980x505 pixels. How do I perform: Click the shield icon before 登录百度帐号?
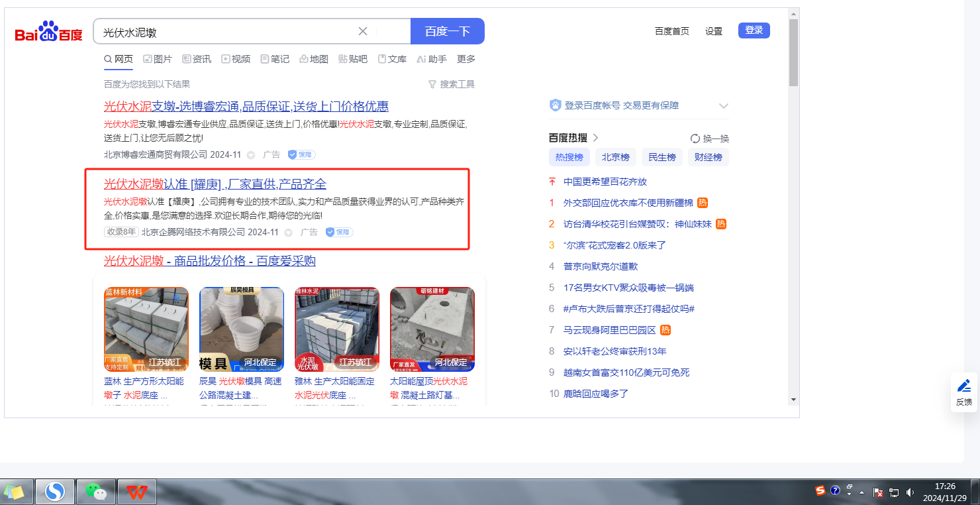(556, 105)
